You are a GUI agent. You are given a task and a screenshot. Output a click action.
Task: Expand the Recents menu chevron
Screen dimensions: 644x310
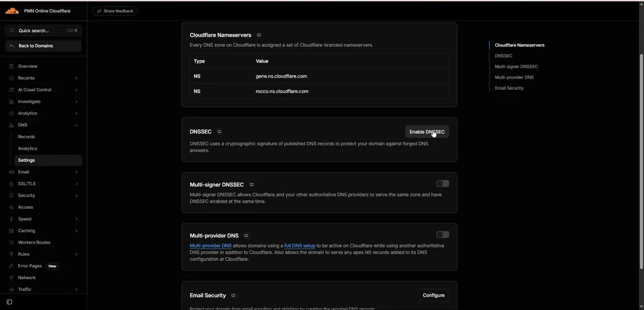[76, 78]
